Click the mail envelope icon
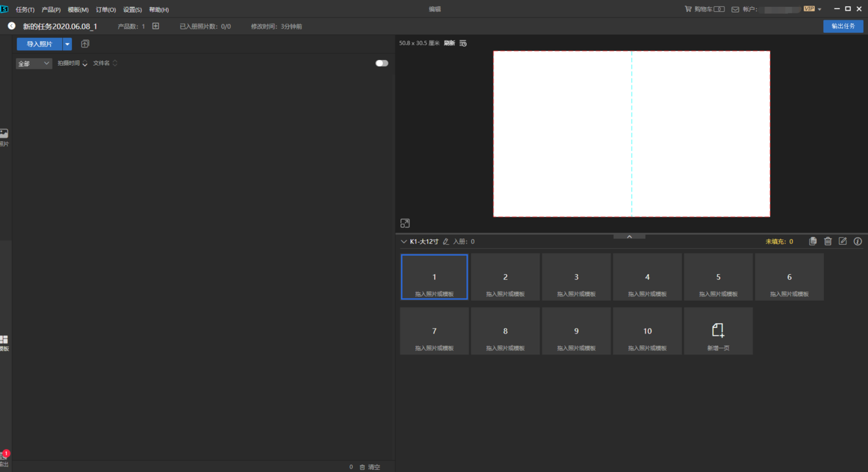Image resolution: width=868 pixels, height=472 pixels. click(735, 10)
